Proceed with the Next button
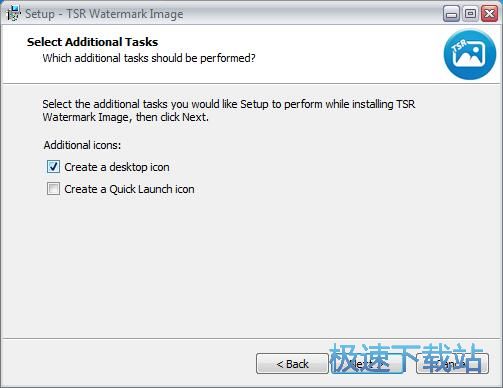 click(x=367, y=364)
